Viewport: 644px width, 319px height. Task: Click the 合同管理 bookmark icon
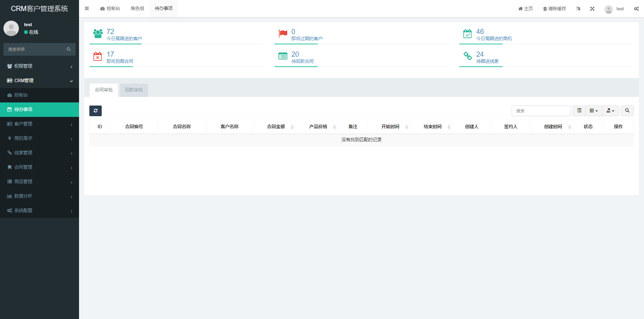(10, 167)
